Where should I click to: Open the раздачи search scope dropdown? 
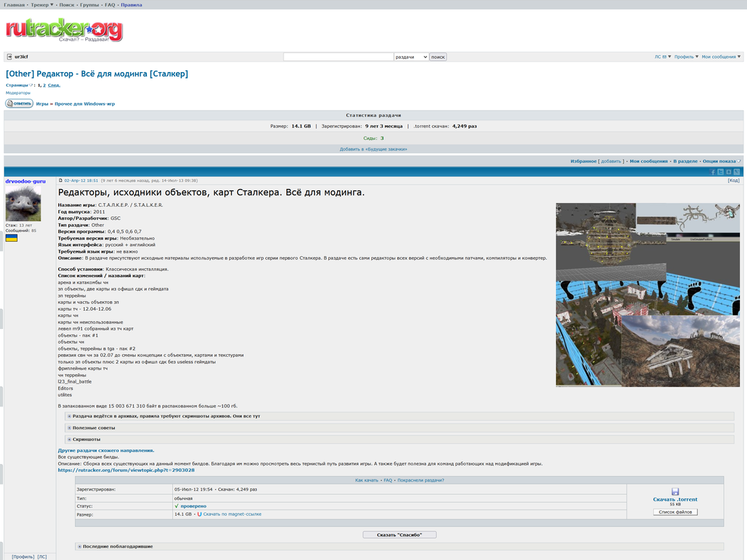tap(411, 57)
